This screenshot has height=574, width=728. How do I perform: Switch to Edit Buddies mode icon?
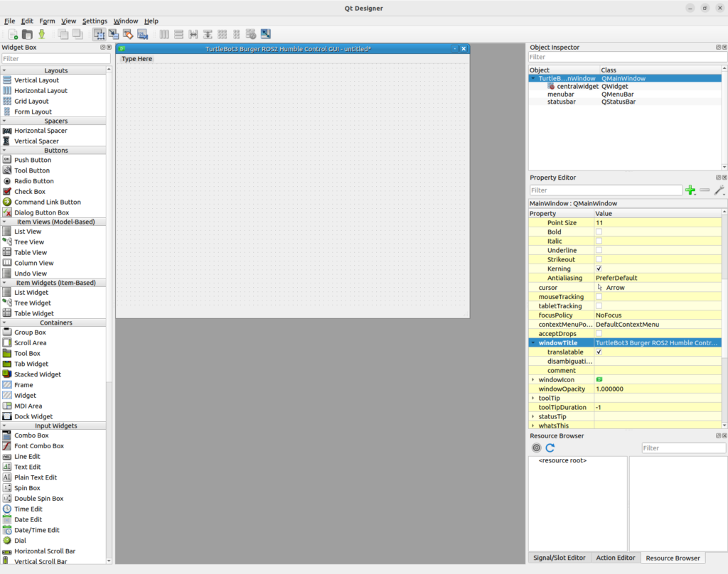128,34
